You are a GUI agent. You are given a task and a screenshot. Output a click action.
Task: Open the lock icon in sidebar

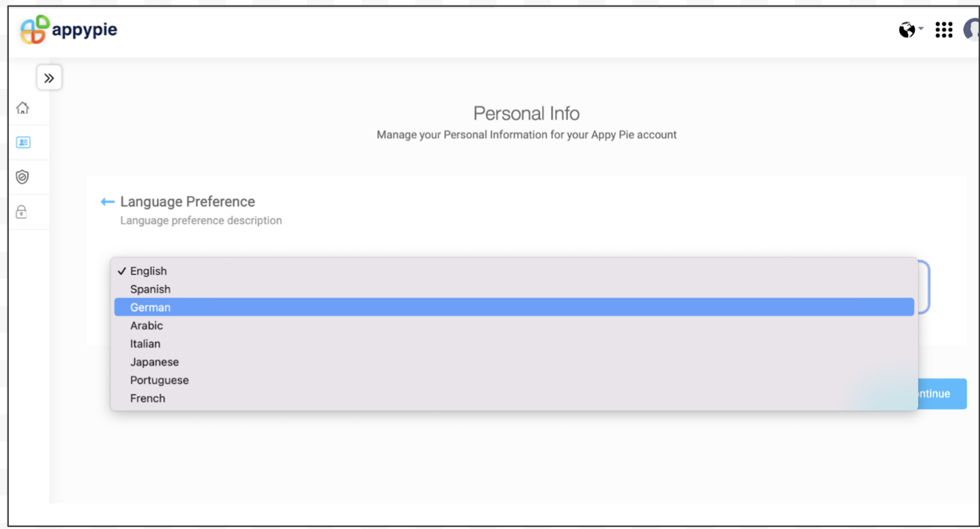click(x=22, y=212)
